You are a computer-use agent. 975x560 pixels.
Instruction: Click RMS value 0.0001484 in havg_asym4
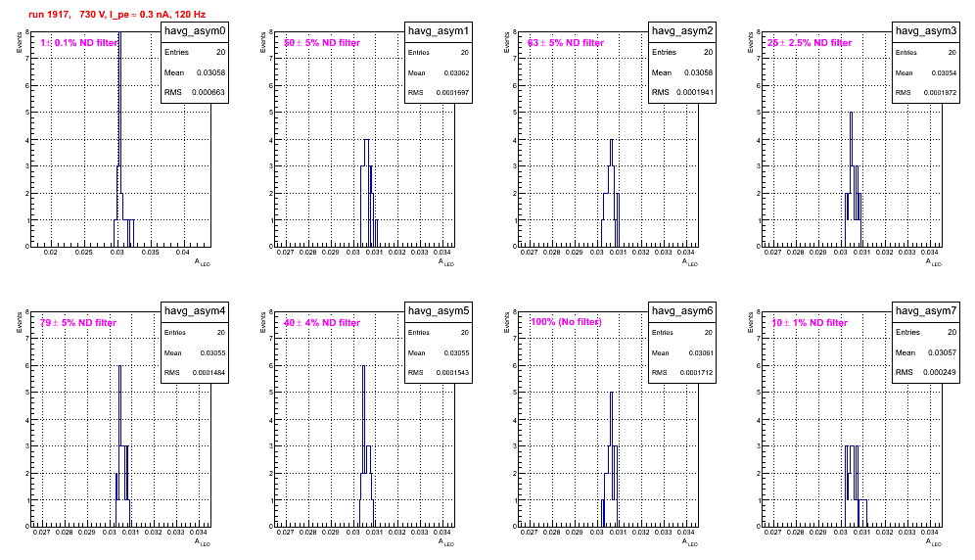[x=209, y=373]
